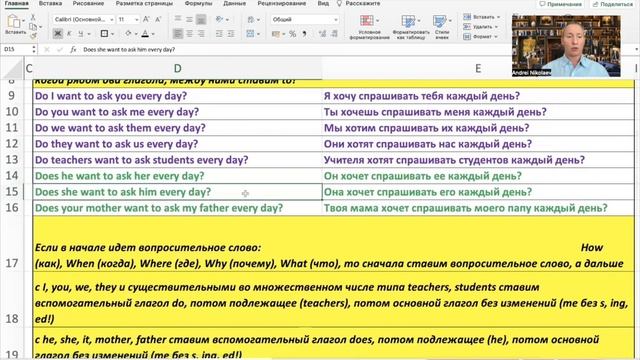Click the Paste (Вставить) clipboard icon
Image resolution: width=640 pixels, height=360 pixels.
click(x=13, y=21)
